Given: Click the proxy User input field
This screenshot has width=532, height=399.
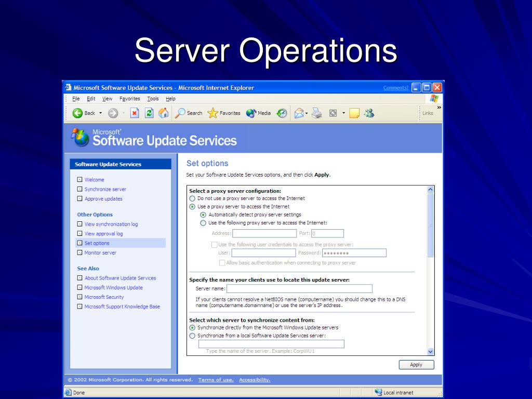Looking at the screenshot, I should (x=263, y=253).
